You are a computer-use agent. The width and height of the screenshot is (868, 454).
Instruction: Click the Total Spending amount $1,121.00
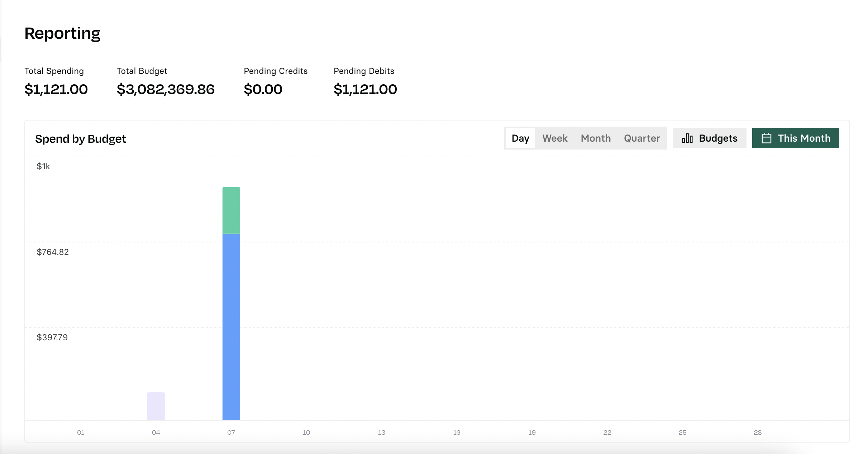tap(56, 89)
